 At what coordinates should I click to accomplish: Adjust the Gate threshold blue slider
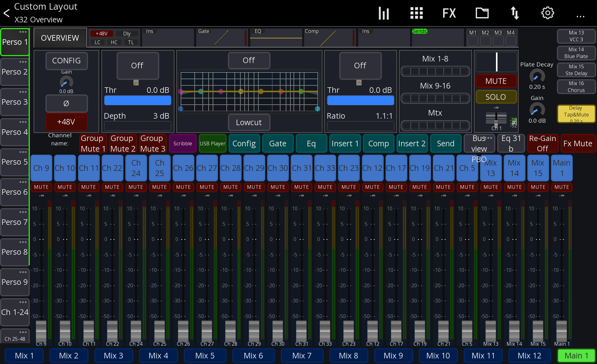(x=138, y=100)
